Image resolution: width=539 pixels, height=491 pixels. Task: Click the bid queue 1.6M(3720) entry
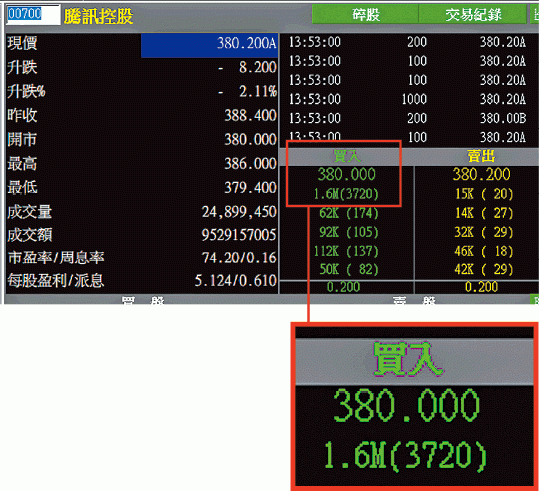346,194
